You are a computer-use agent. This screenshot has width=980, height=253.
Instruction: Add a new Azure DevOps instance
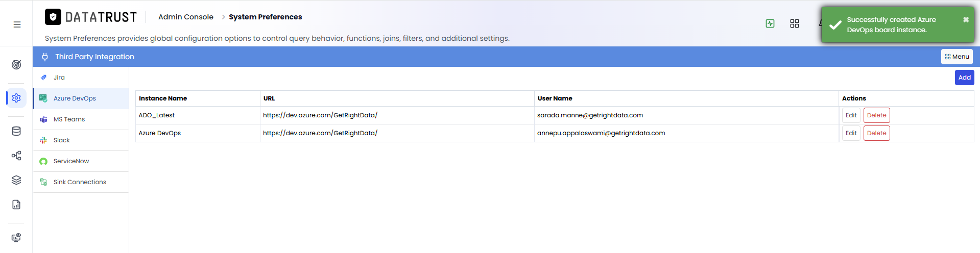964,78
